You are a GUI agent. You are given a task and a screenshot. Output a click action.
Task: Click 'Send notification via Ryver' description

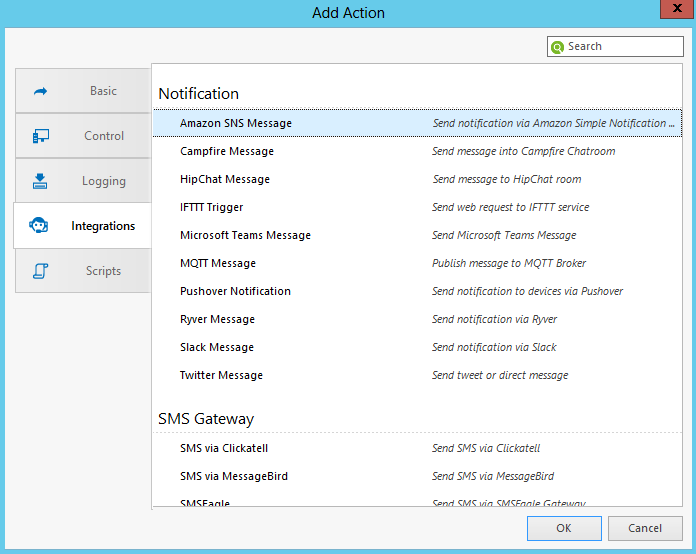pos(494,319)
